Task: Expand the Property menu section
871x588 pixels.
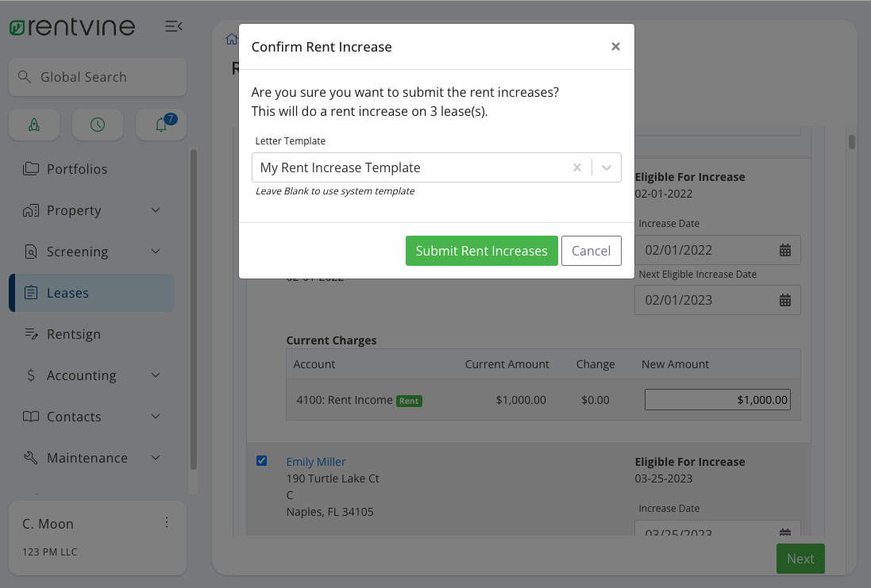Action: (x=156, y=210)
